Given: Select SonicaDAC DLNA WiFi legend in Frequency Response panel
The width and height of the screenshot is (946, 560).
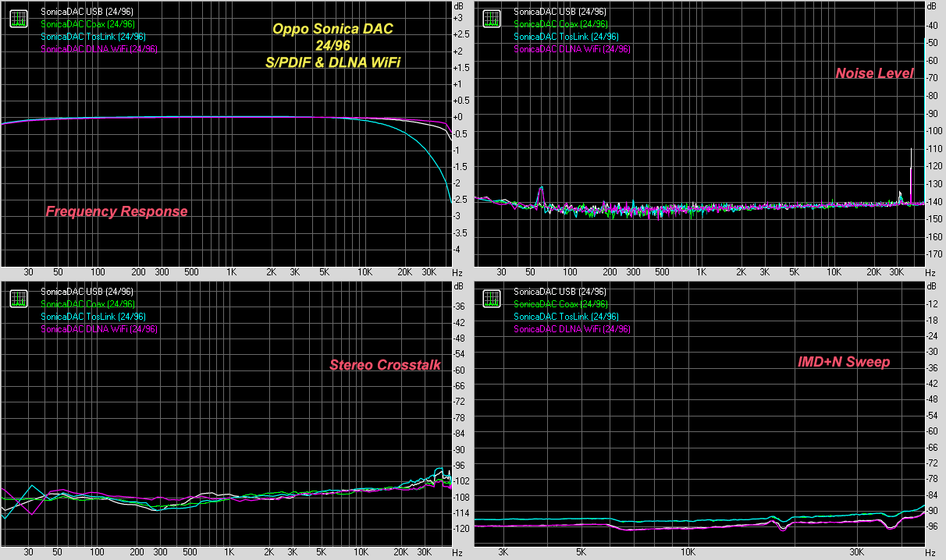Looking at the screenshot, I should (99, 49).
